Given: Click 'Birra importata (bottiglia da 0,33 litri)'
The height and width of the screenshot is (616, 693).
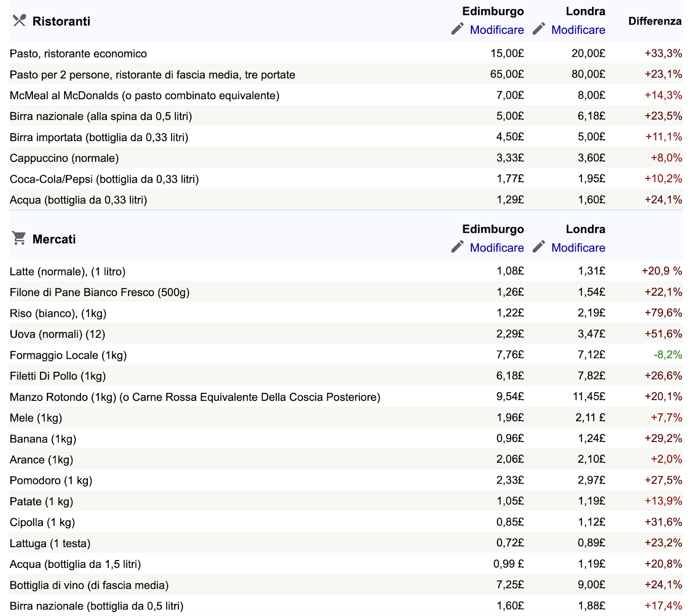Looking at the screenshot, I should pyautogui.click(x=99, y=137).
